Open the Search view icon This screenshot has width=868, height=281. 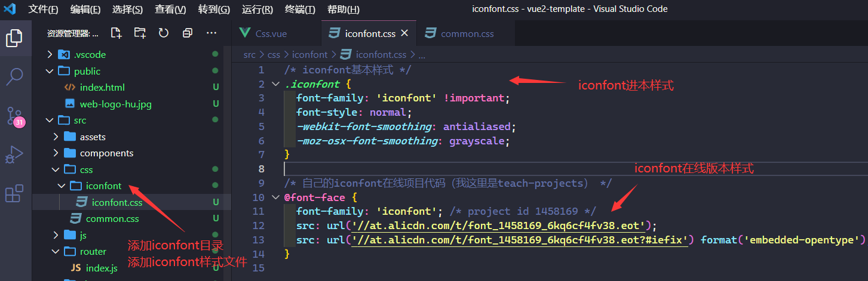tap(14, 76)
